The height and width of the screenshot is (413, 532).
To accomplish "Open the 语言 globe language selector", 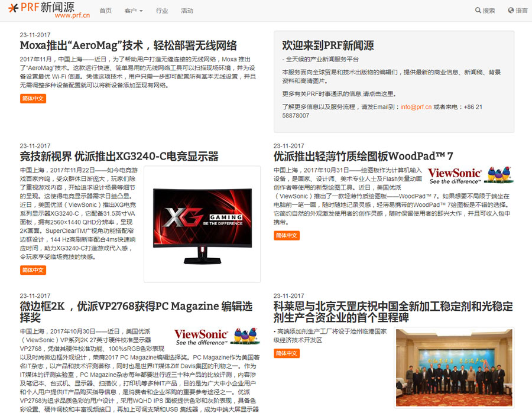I will 518,11.
